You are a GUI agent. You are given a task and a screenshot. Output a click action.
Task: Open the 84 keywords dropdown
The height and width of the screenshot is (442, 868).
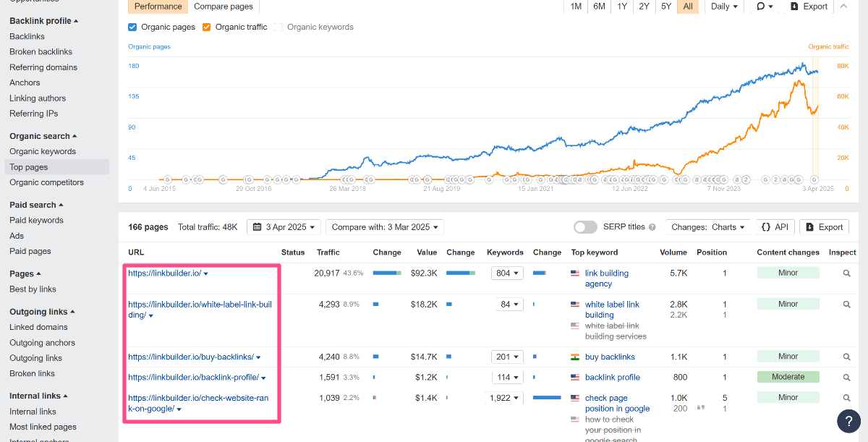click(x=509, y=305)
